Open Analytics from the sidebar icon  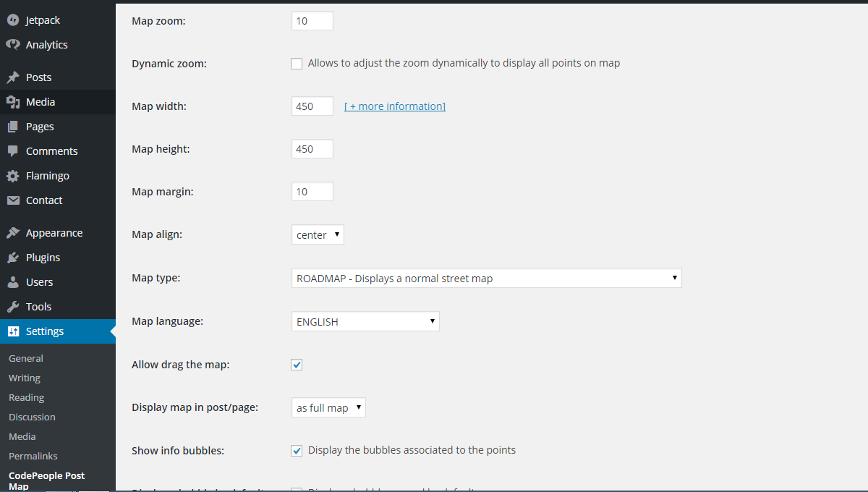13,44
